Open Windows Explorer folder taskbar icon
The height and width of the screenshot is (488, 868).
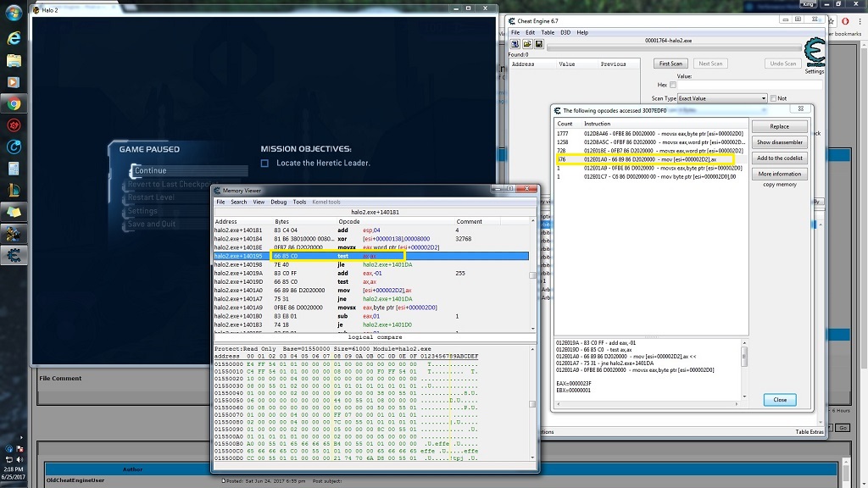coord(14,60)
